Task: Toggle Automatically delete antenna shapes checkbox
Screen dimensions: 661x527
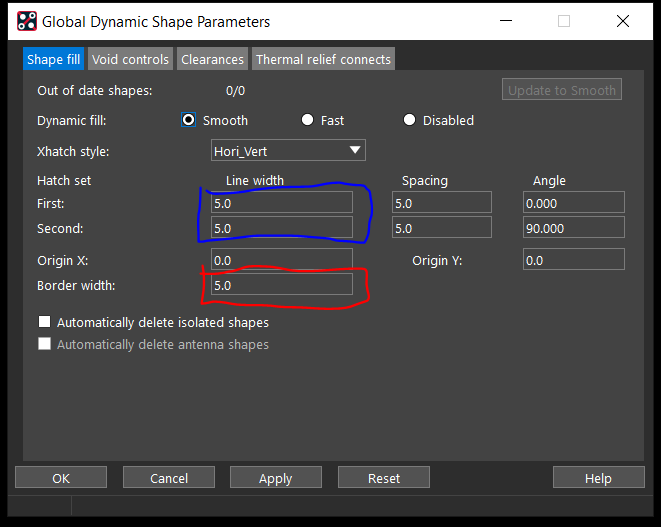Action: (x=45, y=344)
